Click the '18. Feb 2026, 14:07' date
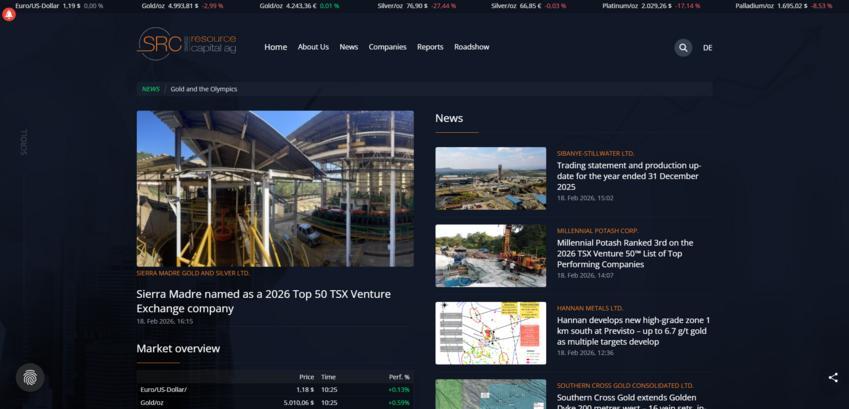Viewport: 849px width, 409px height. [585, 276]
